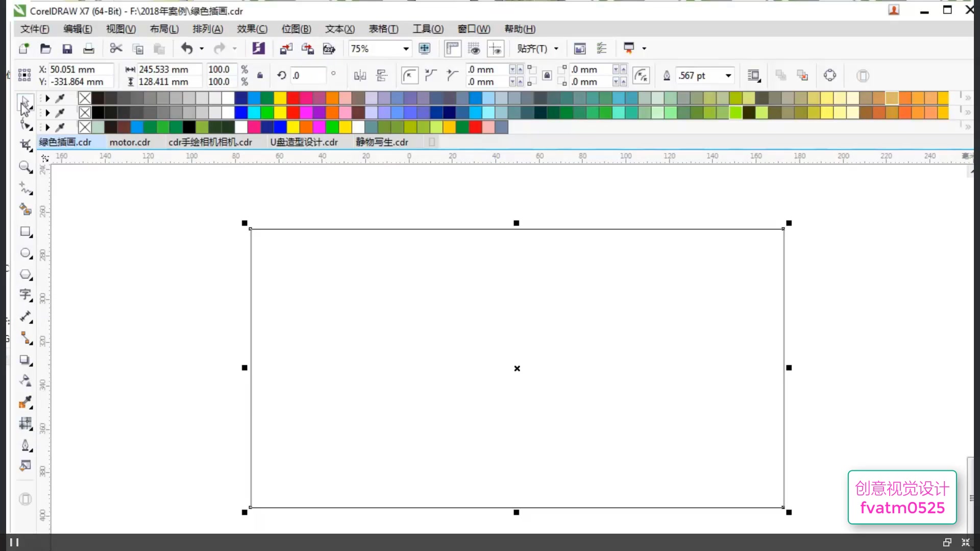The width and height of the screenshot is (980, 551).
Task: Click the Convert to Curves icon
Action: click(830, 76)
